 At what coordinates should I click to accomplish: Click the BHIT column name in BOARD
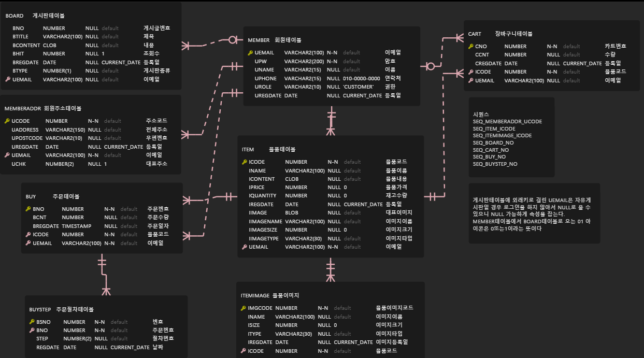tap(18, 53)
